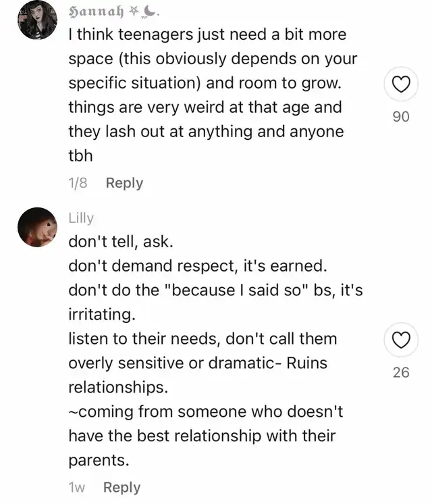Click the "~coming from someone who doesn't" line
Viewport: 432px width, 504px height.
[205, 411]
